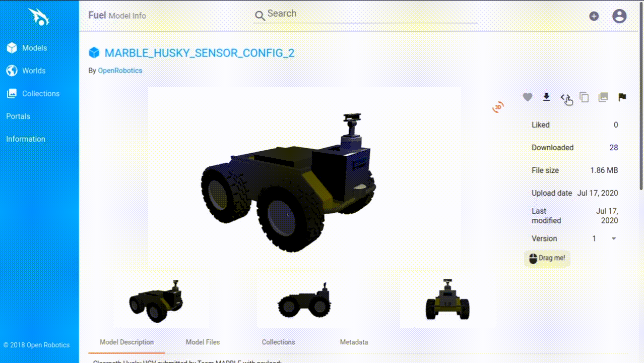Switch to the Model Files tab
The width and height of the screenshot is (644, 363).
[x=203, y=342]
